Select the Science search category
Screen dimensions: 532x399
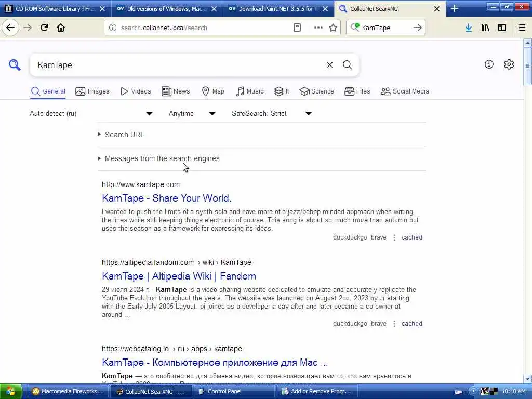pyautogui.click(x=316, y=91)
